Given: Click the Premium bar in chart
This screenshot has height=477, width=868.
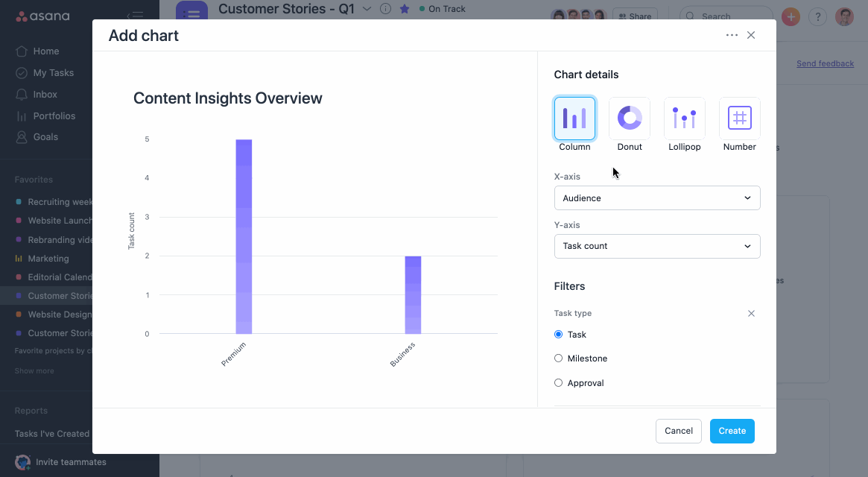Looking at the screenshot, I should click(x=244, y=236).
